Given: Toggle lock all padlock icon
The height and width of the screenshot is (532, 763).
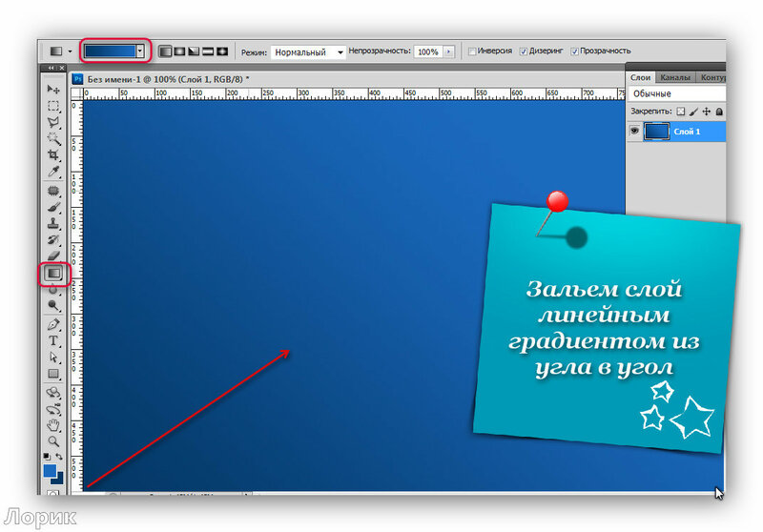Looking at the screenshot, I should click(x=719, y=112).
